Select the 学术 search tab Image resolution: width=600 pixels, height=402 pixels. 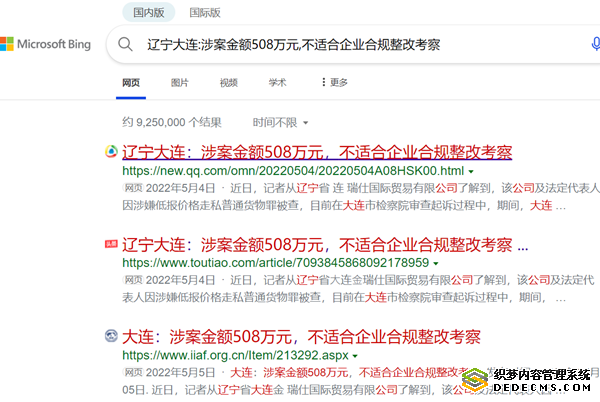pyautogui.click(x=277, y=82)
